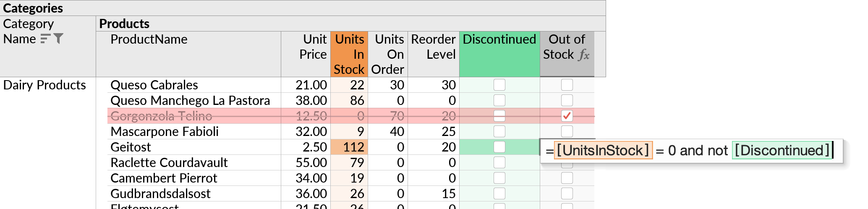Click the Categories title bar

coord(303,8)
